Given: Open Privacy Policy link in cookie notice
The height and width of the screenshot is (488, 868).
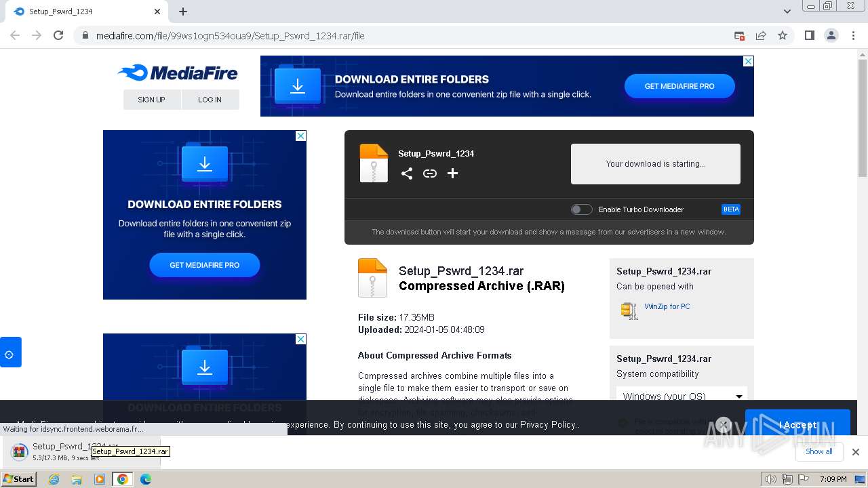Looking at the screenshot, I should coord(548,424).
